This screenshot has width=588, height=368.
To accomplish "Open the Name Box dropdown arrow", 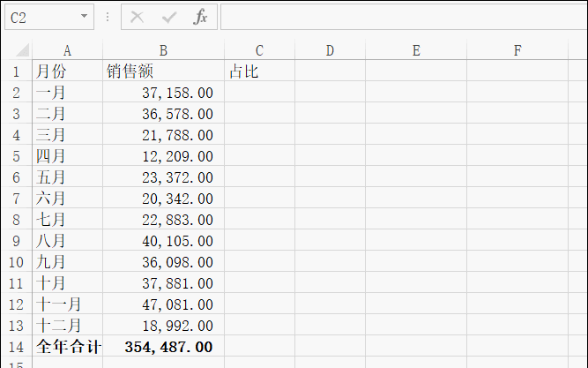I will pos(84,16).
